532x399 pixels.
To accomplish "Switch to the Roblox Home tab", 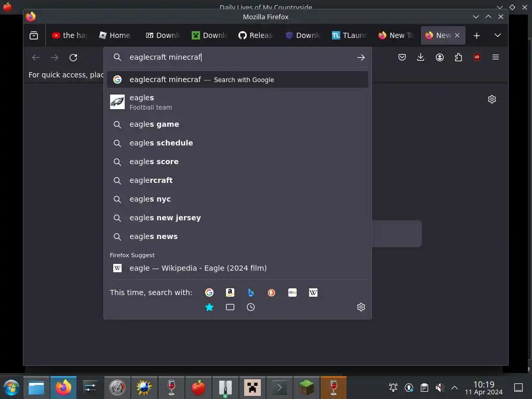I will [x=115, y=35].
